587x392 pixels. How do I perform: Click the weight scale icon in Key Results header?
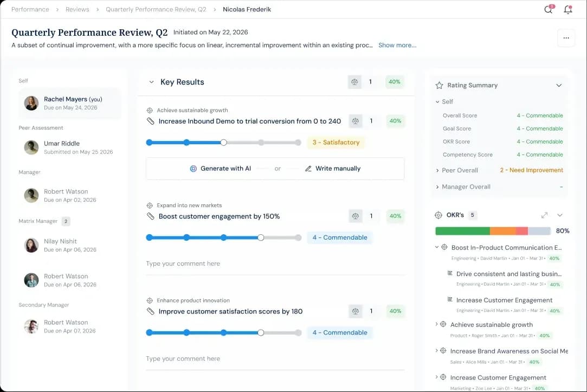pyautogui.click(x=354, y=82)
